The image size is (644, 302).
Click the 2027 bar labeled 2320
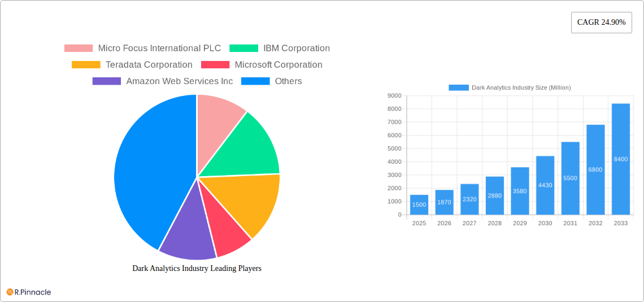click(469, 199)
